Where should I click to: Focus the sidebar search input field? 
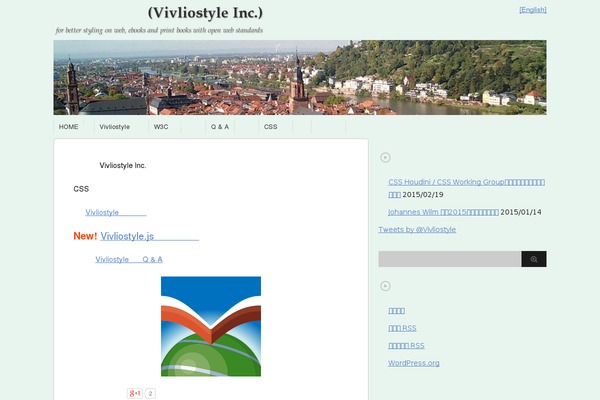click(x=450, y=259)
